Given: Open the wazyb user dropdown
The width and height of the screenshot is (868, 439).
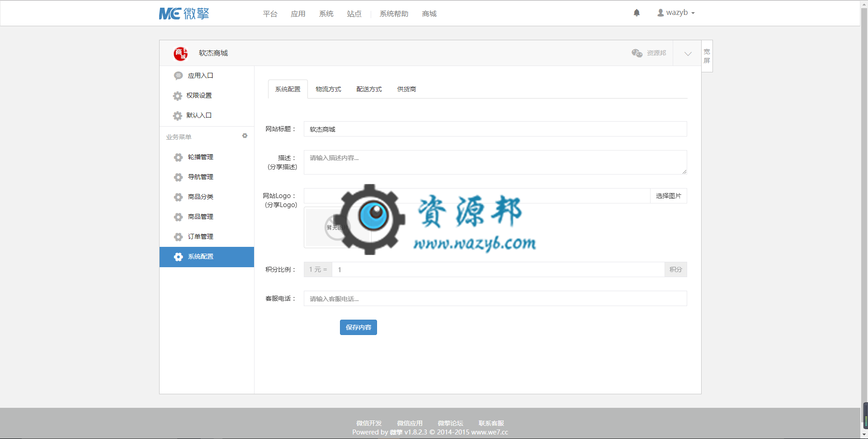Looking at the screenshot, I should [676, 13].
